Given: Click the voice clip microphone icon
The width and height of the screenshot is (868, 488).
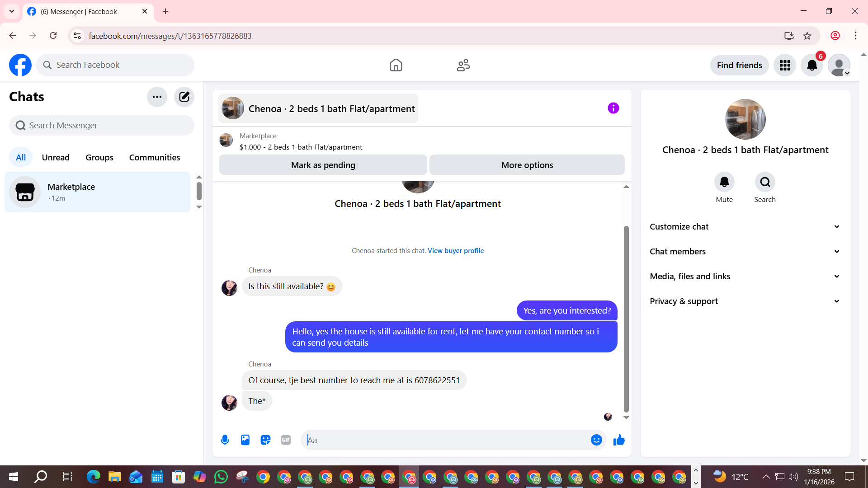Looking at the screenshot, I should (x=225, y=440).
